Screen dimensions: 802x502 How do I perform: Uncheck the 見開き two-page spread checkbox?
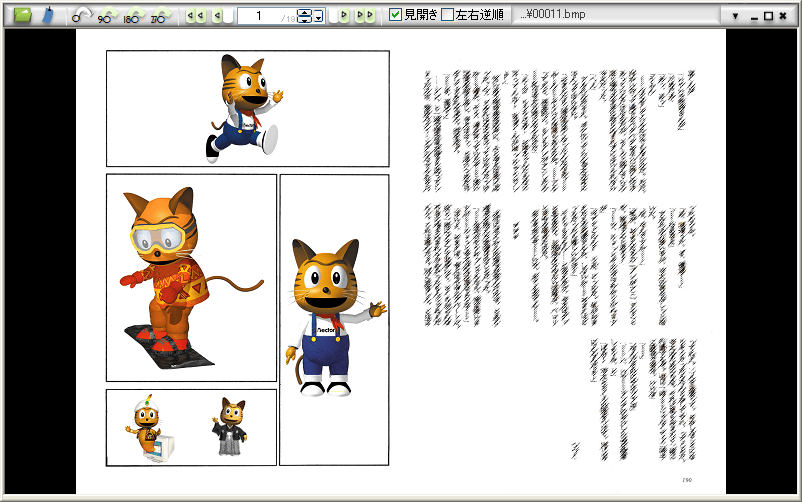[x=395, y=15]
